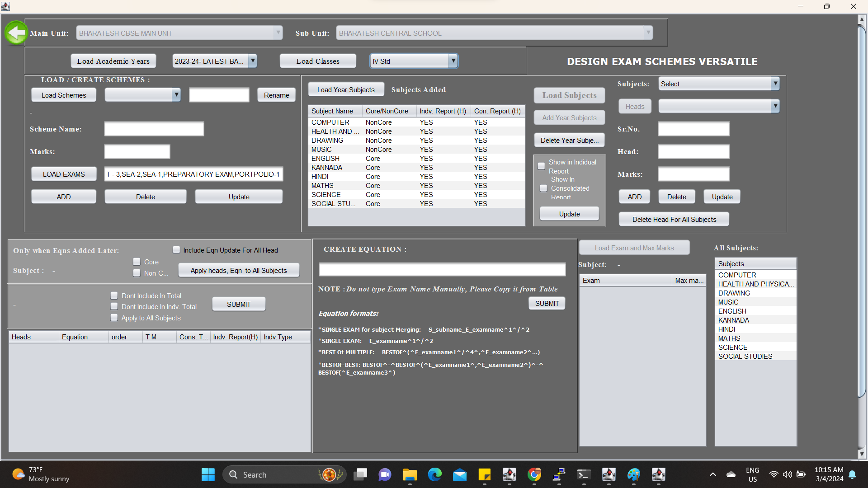
Task: Launch Google Chrome from the taskbar
Action: click(534, 474)
